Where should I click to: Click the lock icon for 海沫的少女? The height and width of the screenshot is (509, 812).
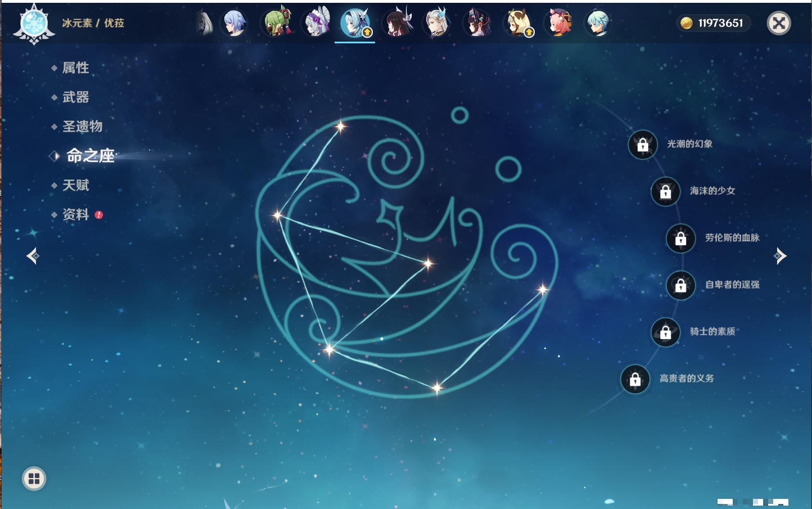(x=665, y=192)
